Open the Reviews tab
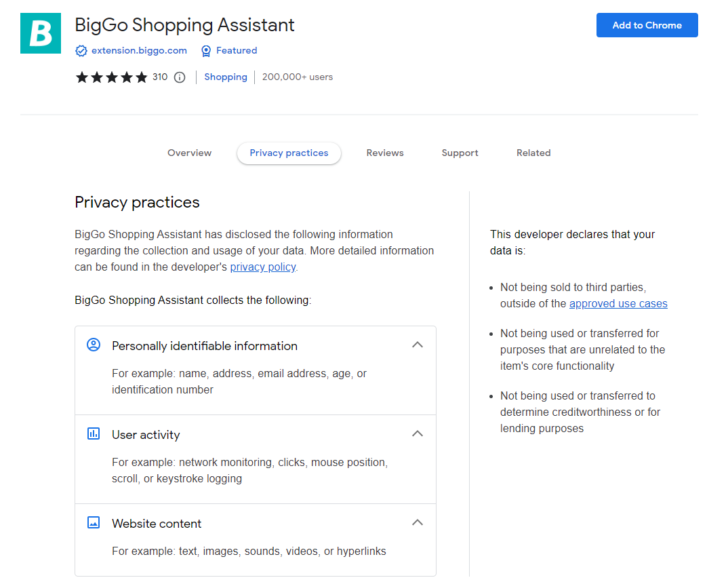728x580 pixels. (385, 153)
